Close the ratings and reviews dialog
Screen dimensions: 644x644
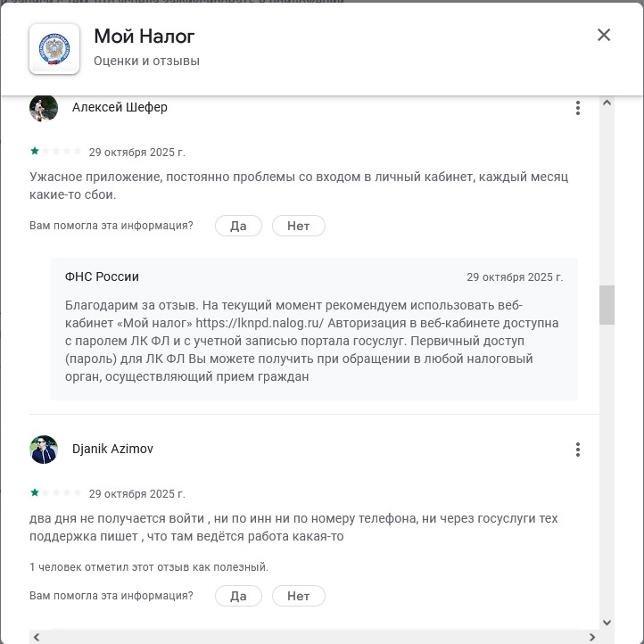pyautogui.click(x=604, y=36)
